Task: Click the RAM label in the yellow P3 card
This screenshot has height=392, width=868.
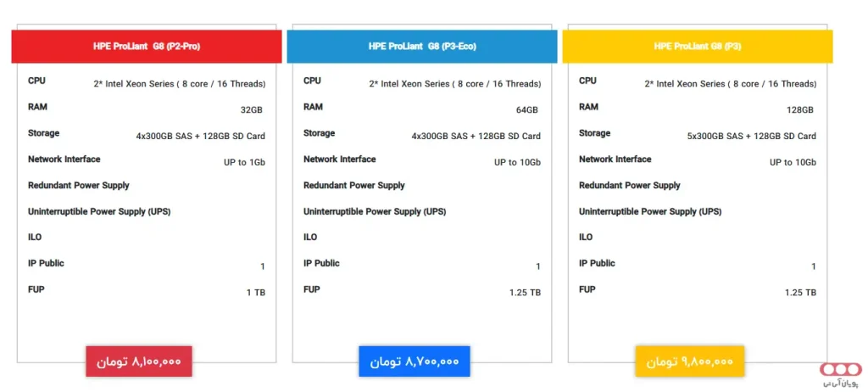Action: (588, 107)
